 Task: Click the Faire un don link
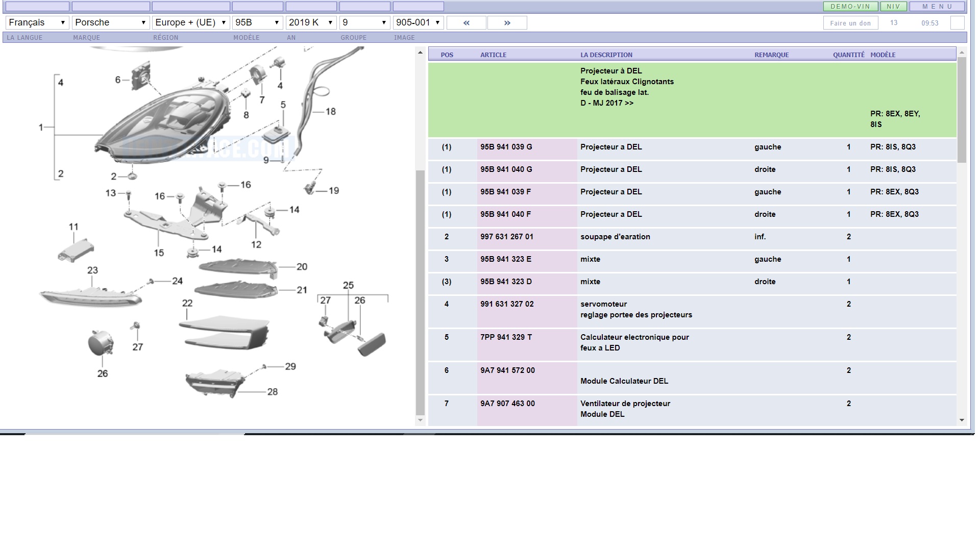850,23
